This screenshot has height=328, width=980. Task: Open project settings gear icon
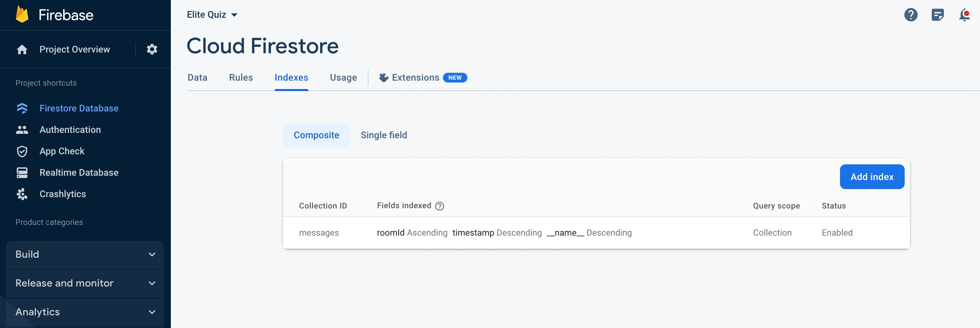pos(152,50)
